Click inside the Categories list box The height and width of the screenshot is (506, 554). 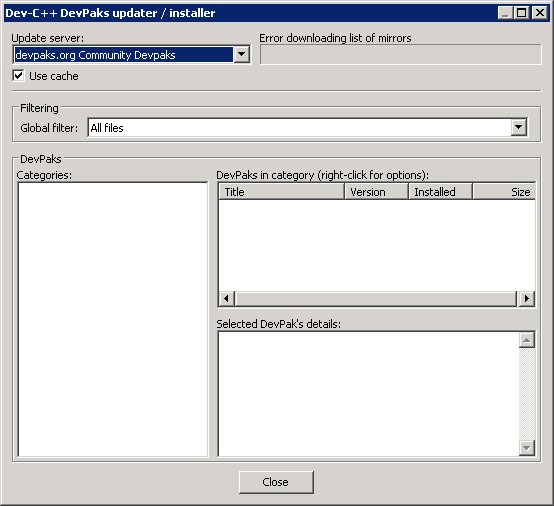tap(113, 319)
